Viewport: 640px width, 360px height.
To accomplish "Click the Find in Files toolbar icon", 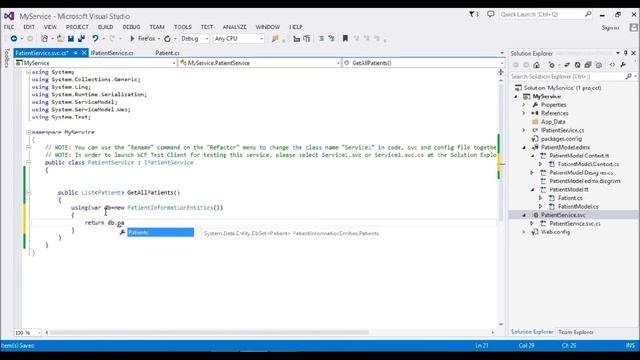I will 275,38.
